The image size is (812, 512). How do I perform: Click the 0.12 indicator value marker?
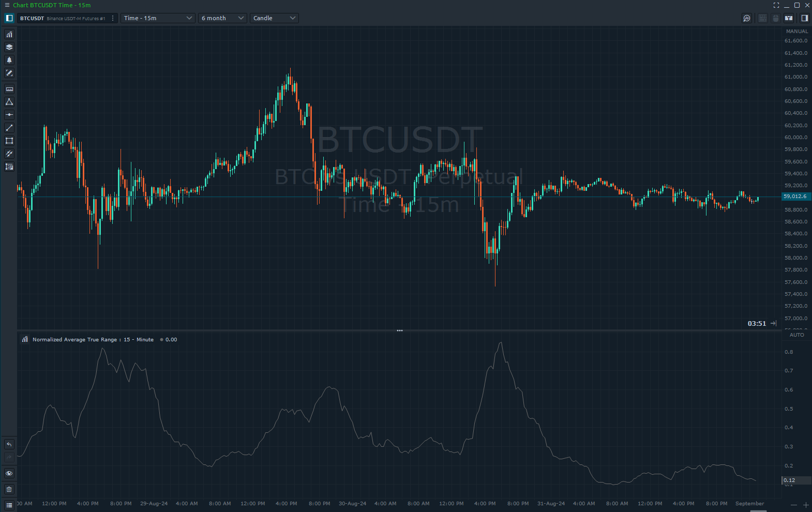tap(795, 480)
